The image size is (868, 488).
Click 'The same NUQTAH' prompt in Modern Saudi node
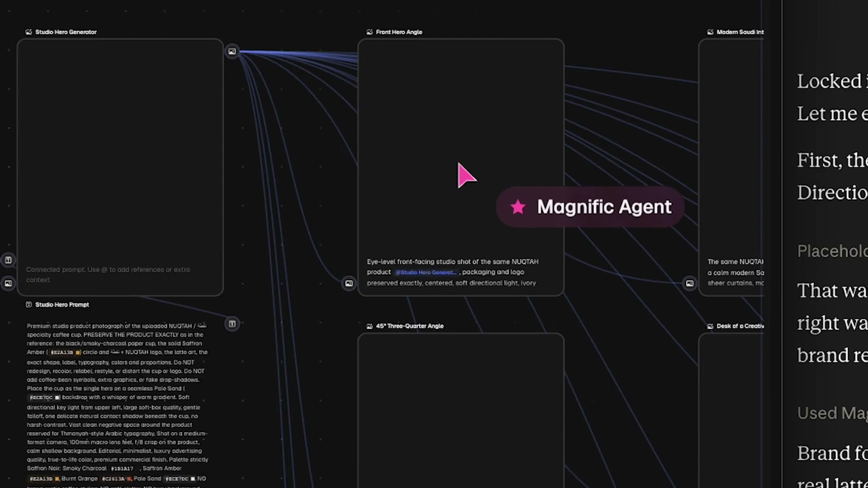736,272
